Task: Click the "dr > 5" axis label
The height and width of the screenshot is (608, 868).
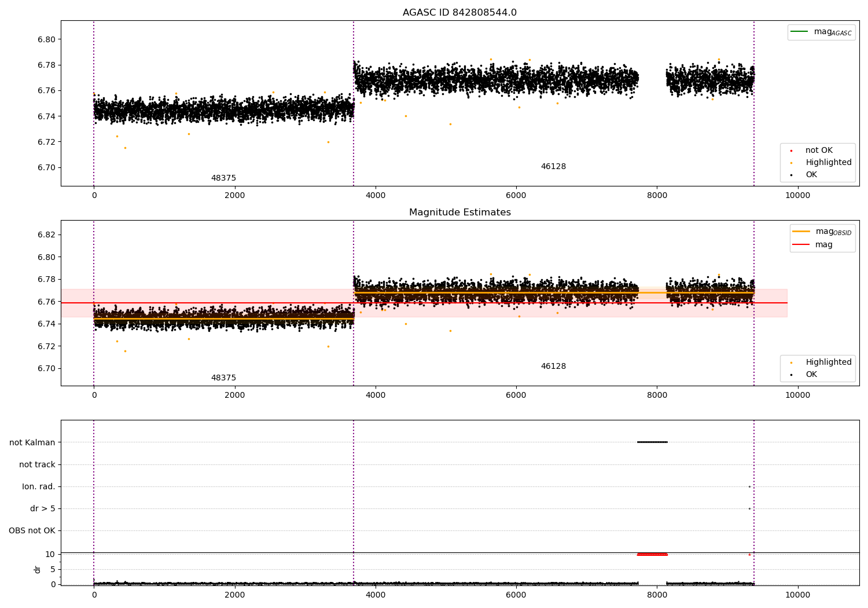Action: coord(43,508)
